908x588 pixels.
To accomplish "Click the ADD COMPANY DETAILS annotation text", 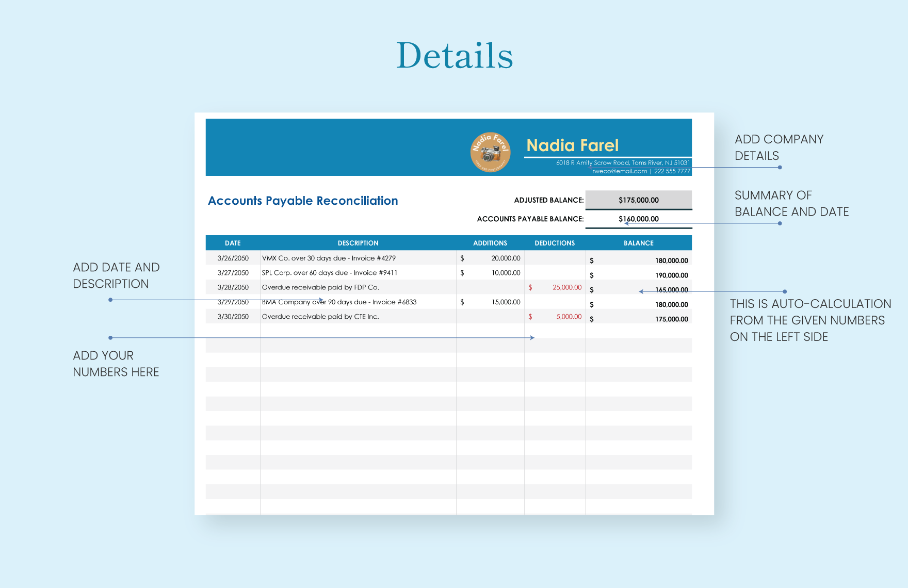I will (x=779, y=148).
